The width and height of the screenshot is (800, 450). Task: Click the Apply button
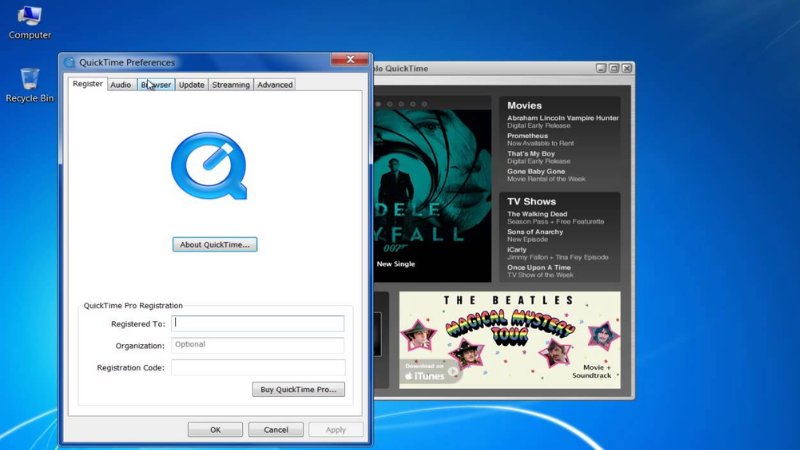tap(336, 430)
